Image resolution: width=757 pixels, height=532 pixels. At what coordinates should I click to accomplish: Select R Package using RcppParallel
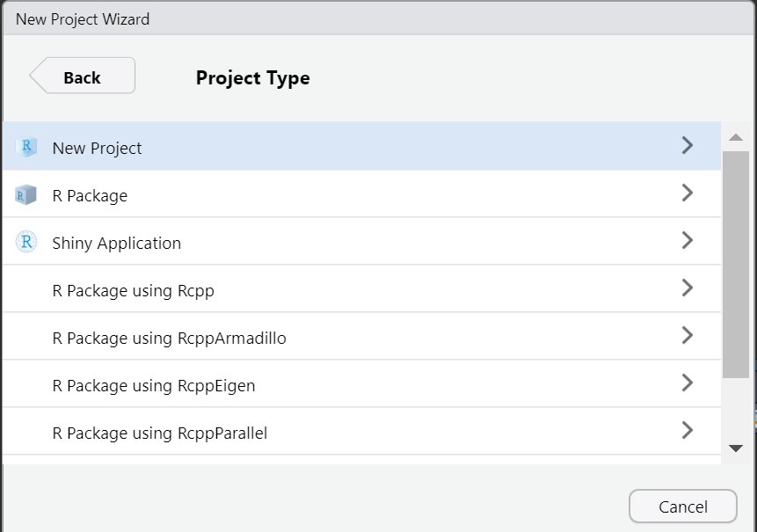click(x=361, y=431)
